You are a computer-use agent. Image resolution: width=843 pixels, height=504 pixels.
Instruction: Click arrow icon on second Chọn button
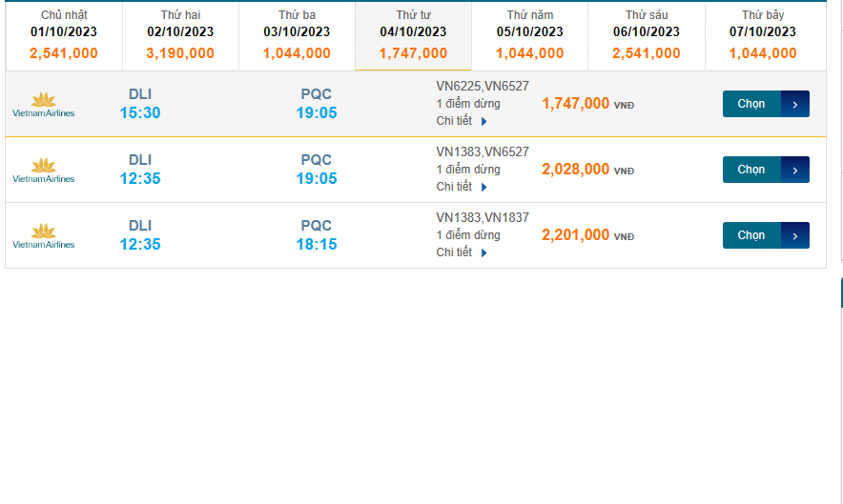pos(795,170)
